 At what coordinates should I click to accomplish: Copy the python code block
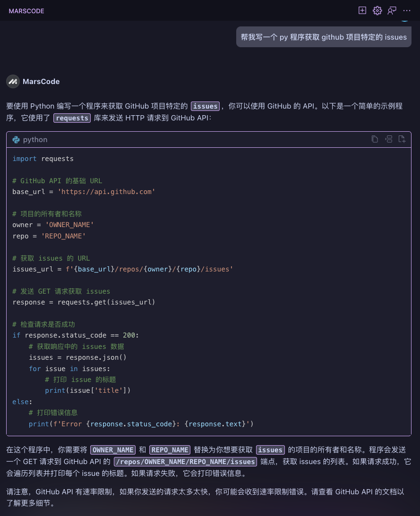375,139
